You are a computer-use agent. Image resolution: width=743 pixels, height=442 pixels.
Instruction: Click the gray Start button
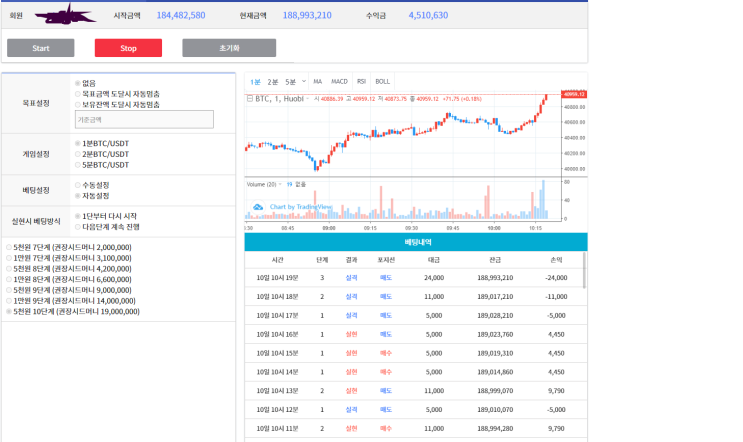(x=41, y=48)
